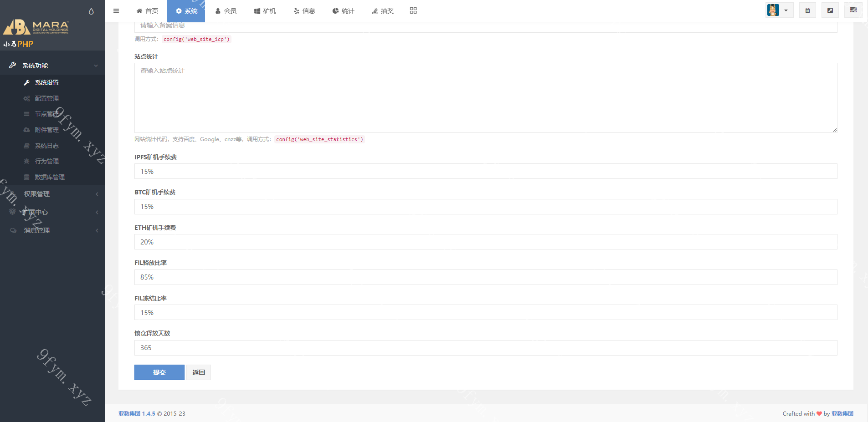The height and width of the screenshot is (422, 868).
Task: Click config('web_site_icp') code snippet
Action: [x=196, y=39]
